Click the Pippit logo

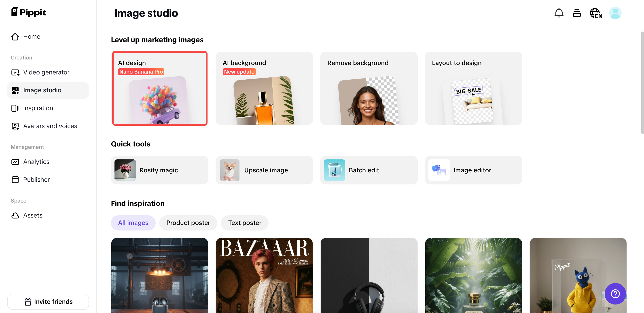[29, 12]
